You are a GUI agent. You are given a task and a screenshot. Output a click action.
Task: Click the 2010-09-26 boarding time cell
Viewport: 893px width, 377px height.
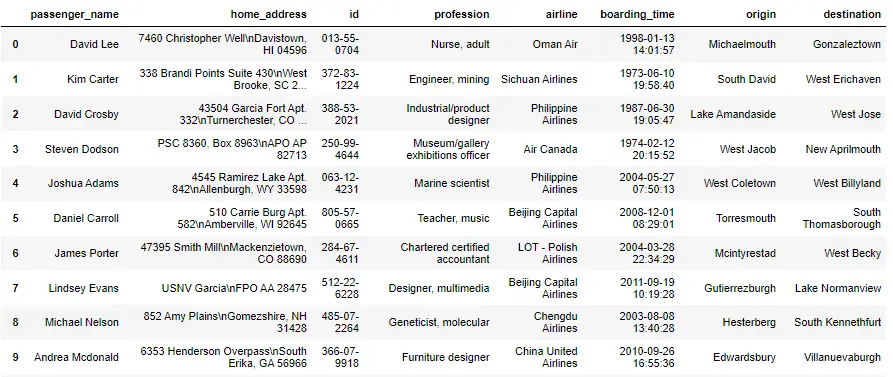coord(647,357)
